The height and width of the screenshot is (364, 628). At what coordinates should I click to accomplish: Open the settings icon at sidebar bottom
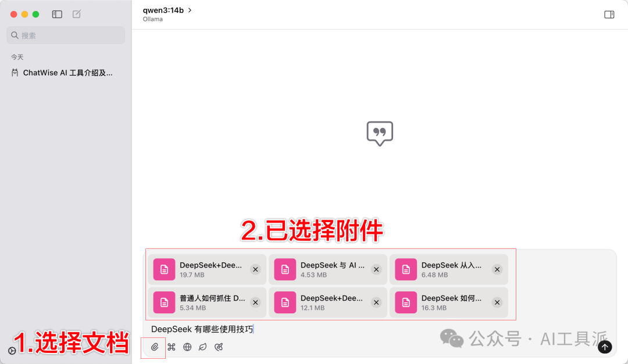tap(12, 351)
